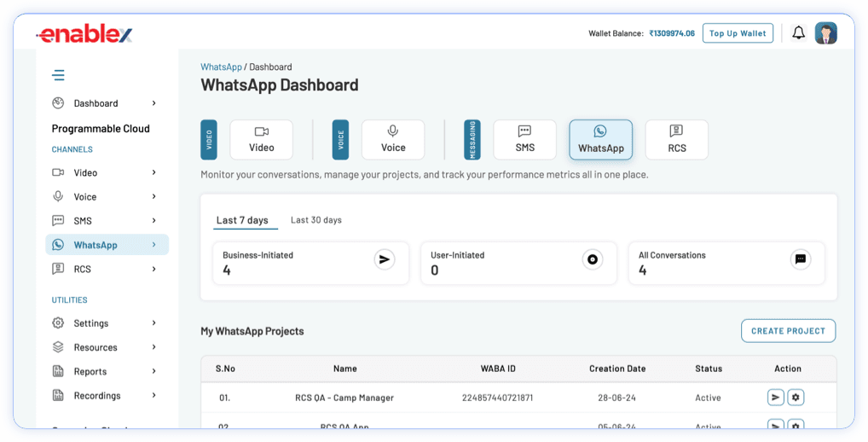Open Dashboard in the sidebar
Screen dimensions: 868x442
click(105, 103)
